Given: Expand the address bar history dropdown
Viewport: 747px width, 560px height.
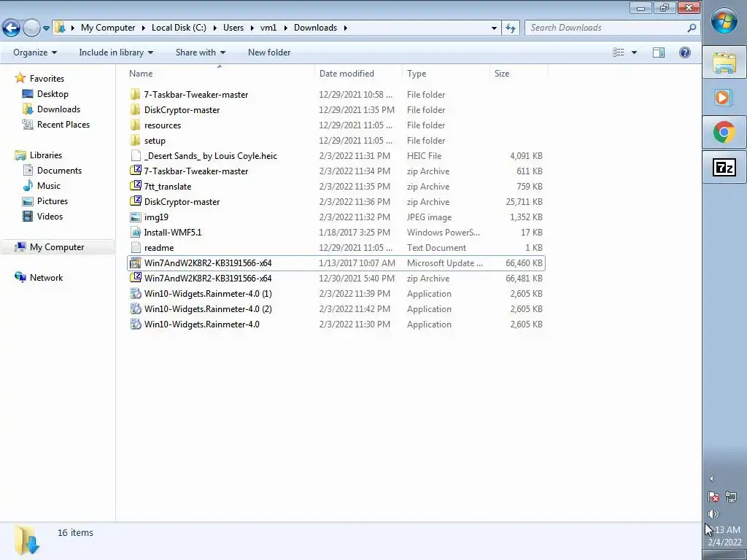Looking at the screenshot, I should (494, 28).
